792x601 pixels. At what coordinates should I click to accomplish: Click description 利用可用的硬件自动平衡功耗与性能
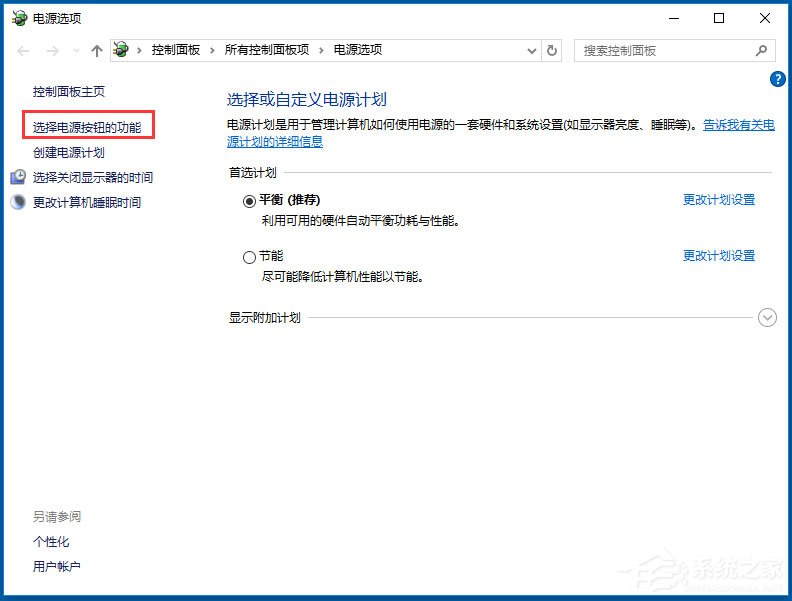tap(361, 221)
